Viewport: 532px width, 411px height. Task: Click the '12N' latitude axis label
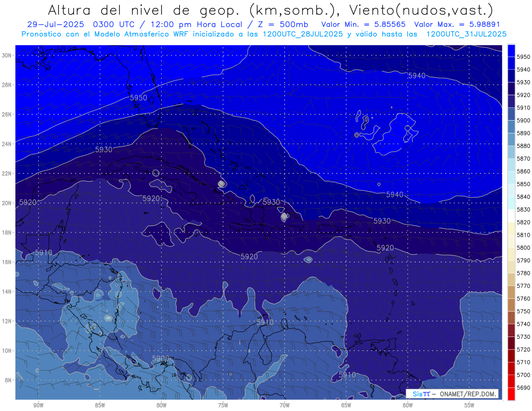(x=7, y=321)
